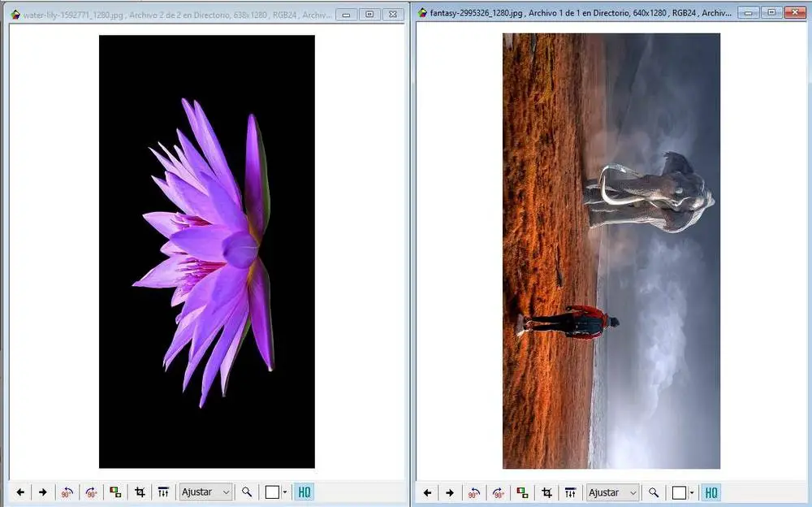Open Ajustar zoom dropdown in water-lily window
Image resolution: width=812 pixels, height=507 pixels.
[205, 492]
